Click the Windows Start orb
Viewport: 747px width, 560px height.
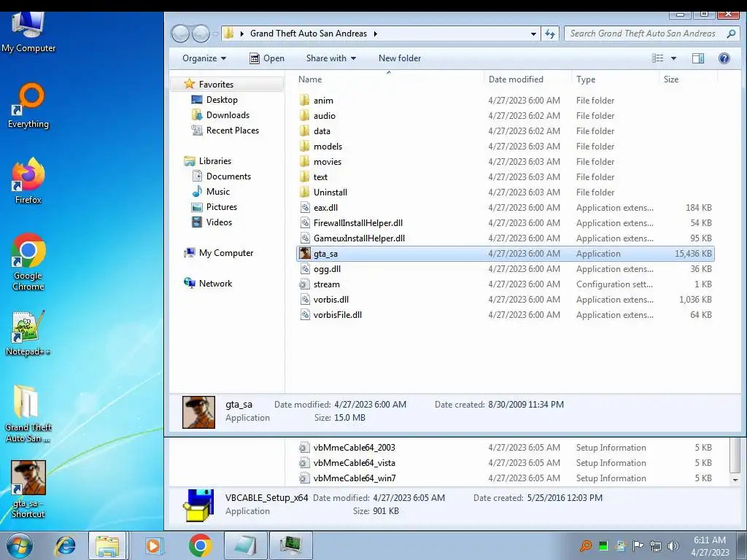[20, 545]
